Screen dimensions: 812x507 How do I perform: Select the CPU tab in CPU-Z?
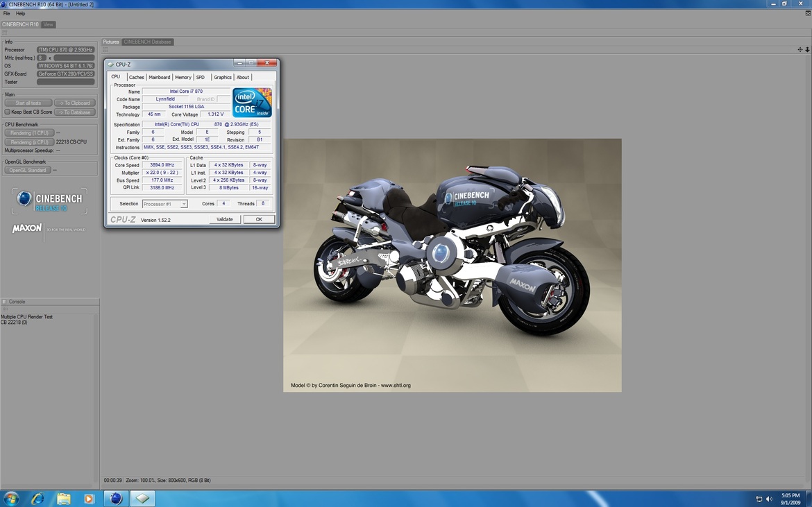click(116, 76)
